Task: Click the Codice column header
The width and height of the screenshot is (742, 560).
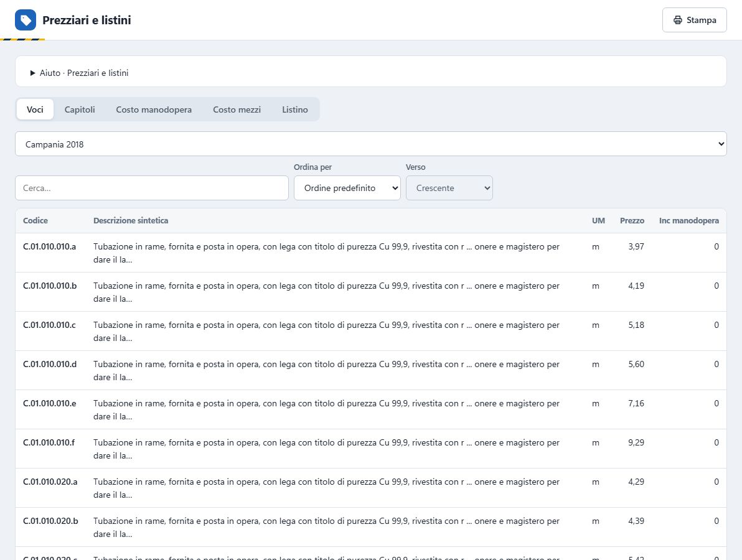Action: (35, 220)
